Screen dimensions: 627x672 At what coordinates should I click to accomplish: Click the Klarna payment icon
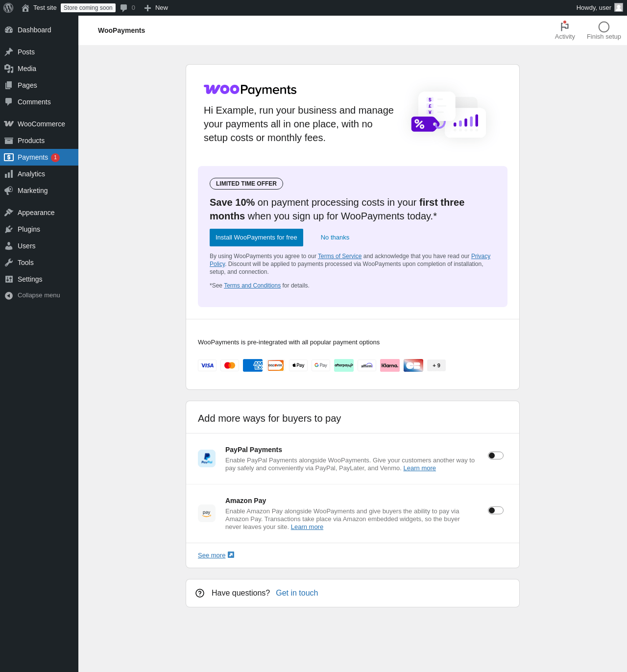[390, 365]
